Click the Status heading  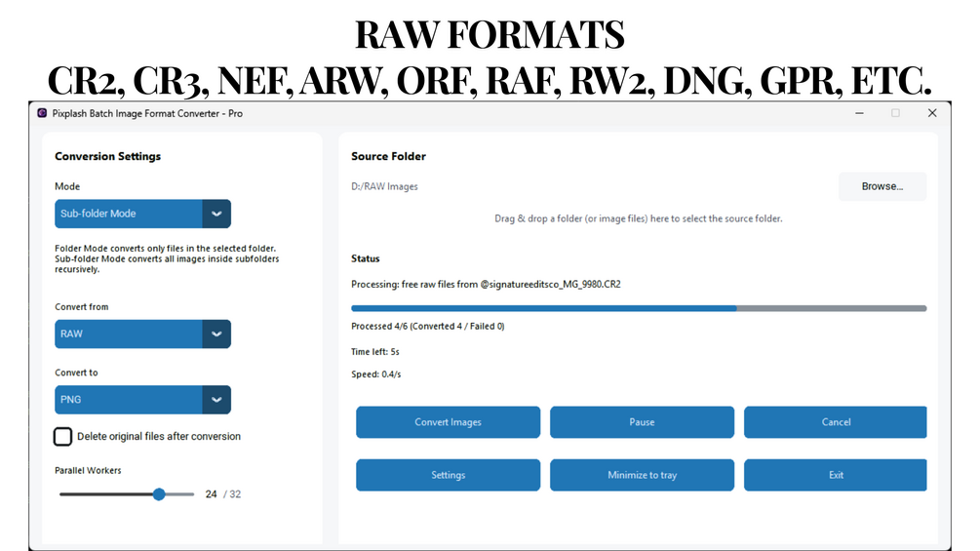(365, 258)
